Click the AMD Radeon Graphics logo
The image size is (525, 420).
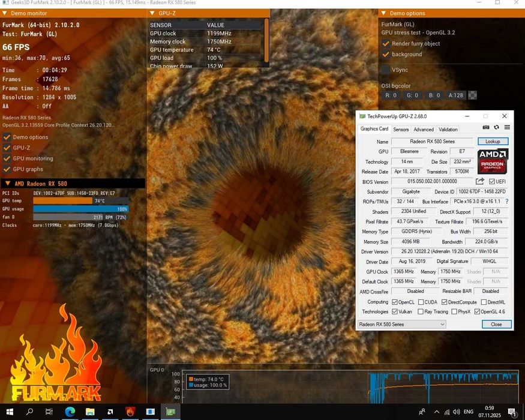[x=493, y=161]
